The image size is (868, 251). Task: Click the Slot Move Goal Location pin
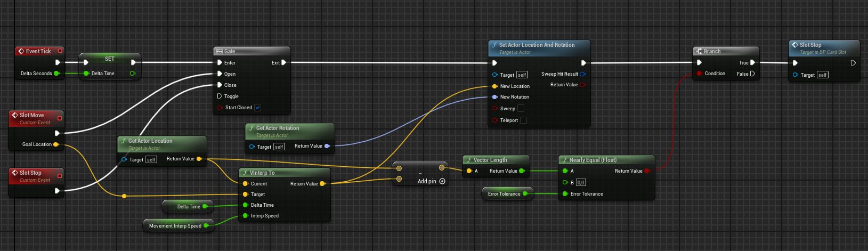(56, 144)
